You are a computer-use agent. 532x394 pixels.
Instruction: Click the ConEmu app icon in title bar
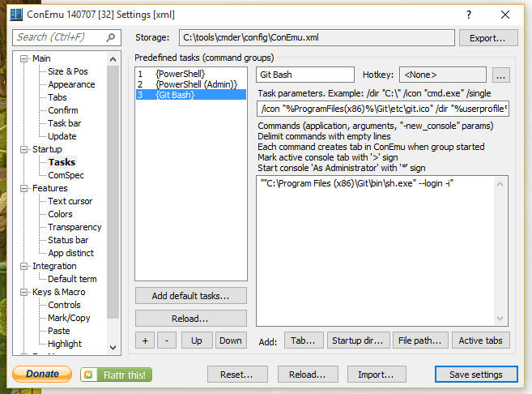click(x=16, y=15)
